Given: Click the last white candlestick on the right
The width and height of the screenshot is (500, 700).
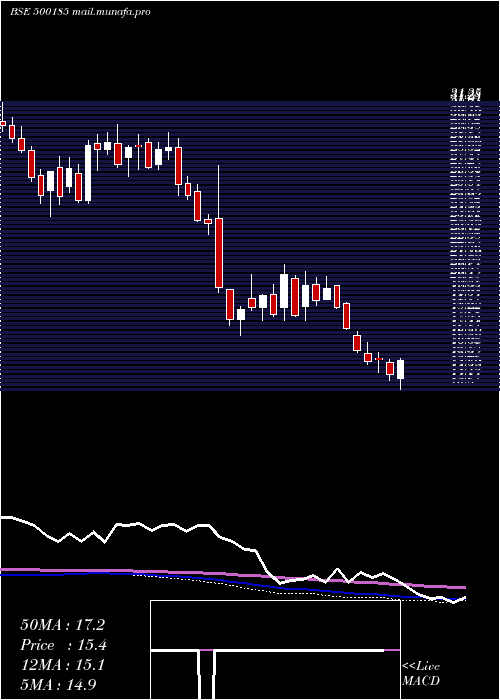Looking at the screenshot, I should coord(400,369).
